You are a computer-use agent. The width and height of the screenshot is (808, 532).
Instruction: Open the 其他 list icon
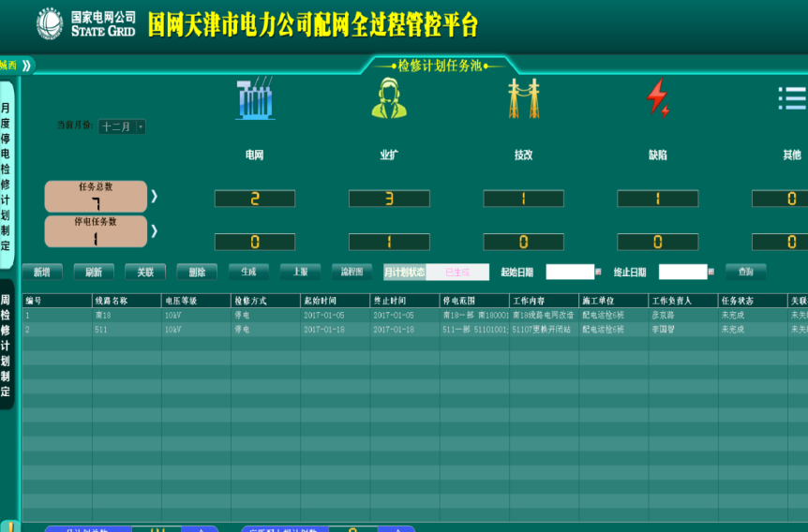pyautogui.click(x=792, y=98)
